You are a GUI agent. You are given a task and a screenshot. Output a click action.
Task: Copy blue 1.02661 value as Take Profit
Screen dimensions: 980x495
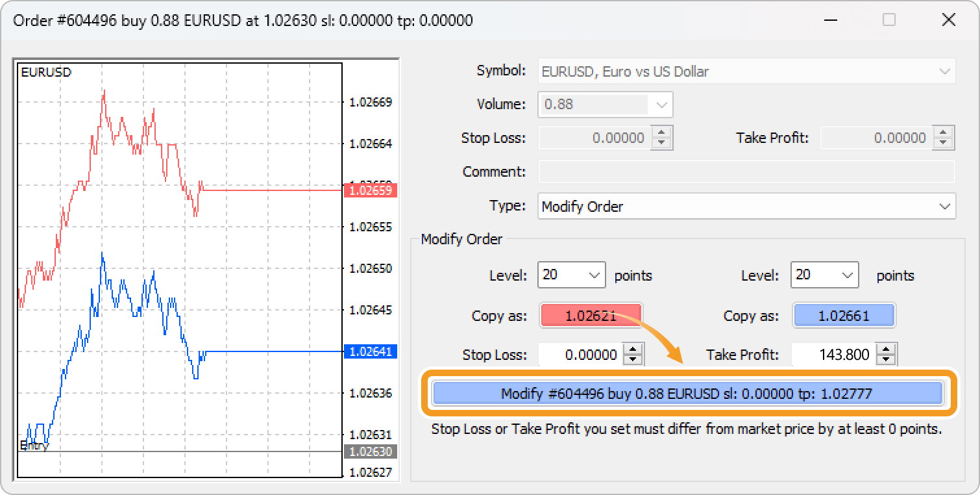pyautogui.click(x=843, y=316)
